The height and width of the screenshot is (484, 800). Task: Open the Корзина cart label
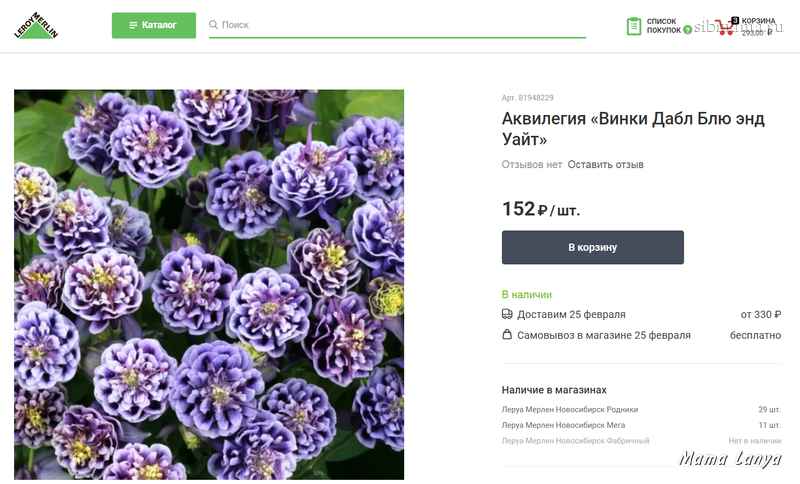(758, 21)
